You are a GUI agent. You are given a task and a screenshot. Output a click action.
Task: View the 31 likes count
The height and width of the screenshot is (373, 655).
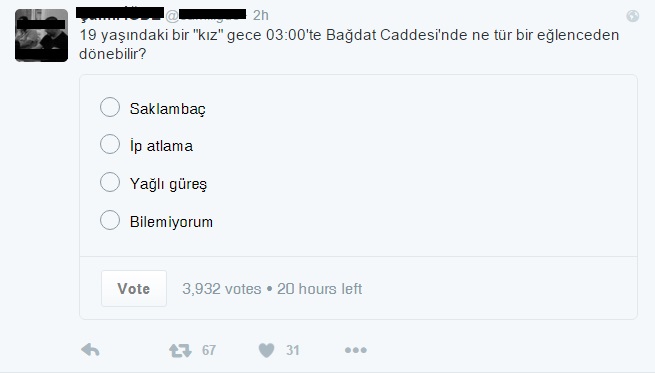coord(293,350)
